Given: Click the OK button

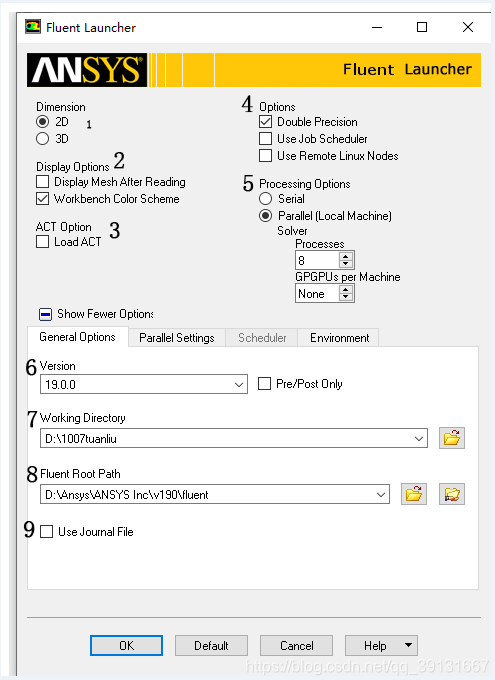Looking at the screenshot, I should 127,646.
